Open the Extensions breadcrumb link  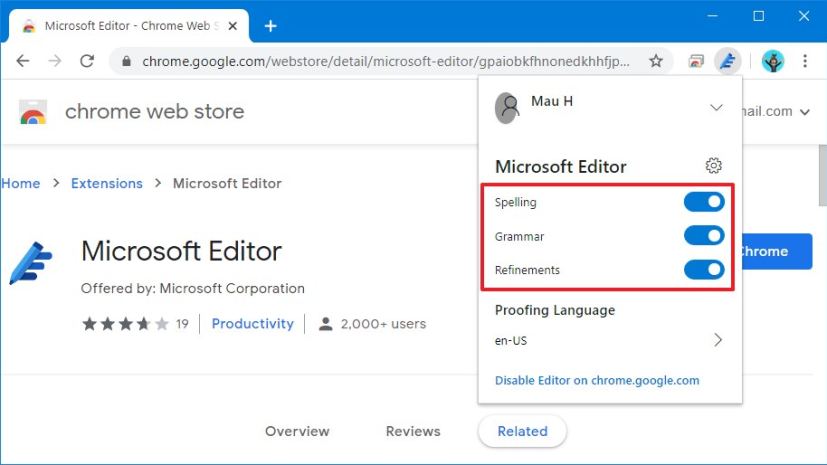tap(107, 183)
